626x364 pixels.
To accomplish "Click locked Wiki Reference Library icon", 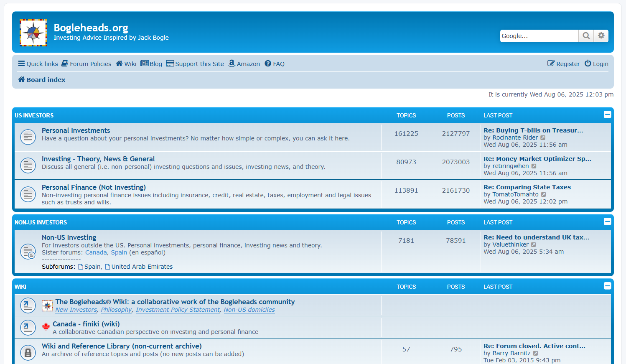I will [x=28, y=353].
